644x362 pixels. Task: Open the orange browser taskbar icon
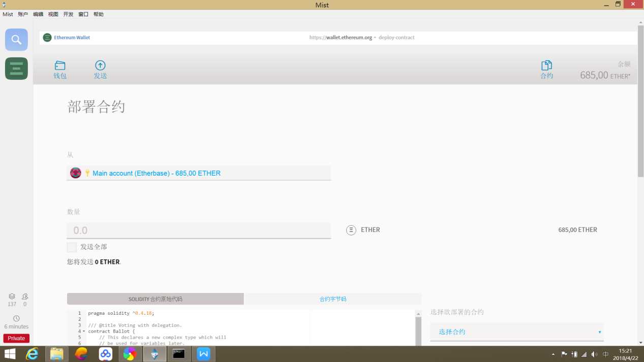point(81,354)
